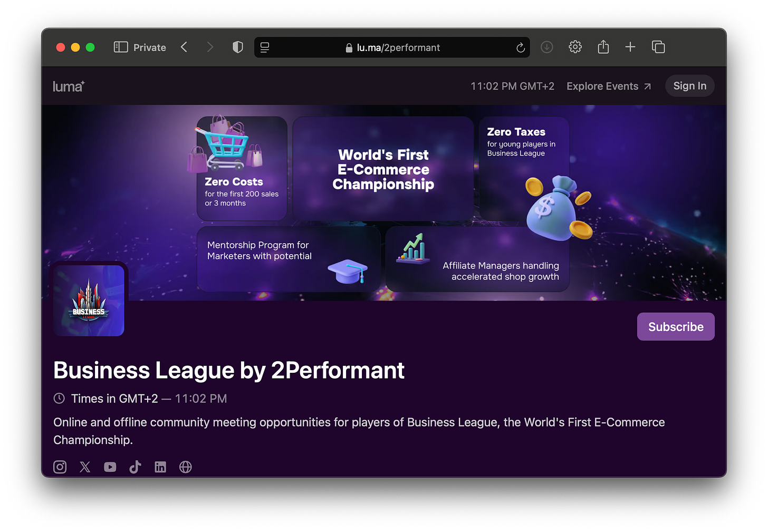Click the 11:02 PM GMT+2 time in header

pyautogui.click(x=512, y=86)
